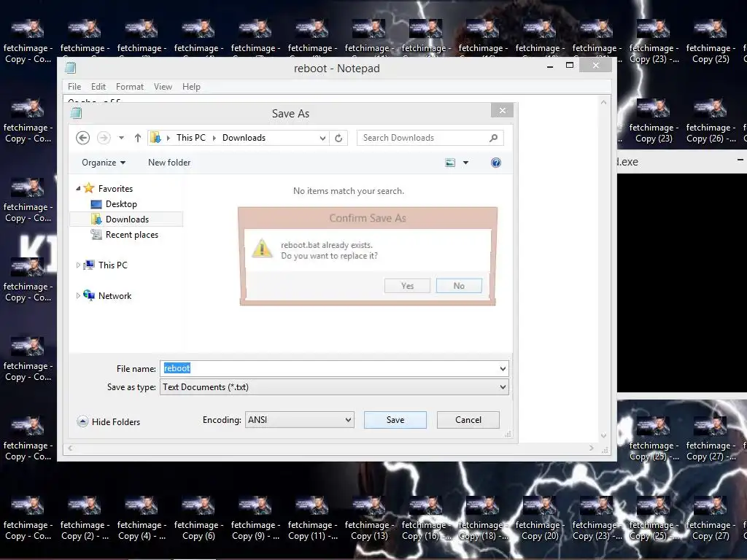Select Downloads in the navigation pane

click(127, 219)
